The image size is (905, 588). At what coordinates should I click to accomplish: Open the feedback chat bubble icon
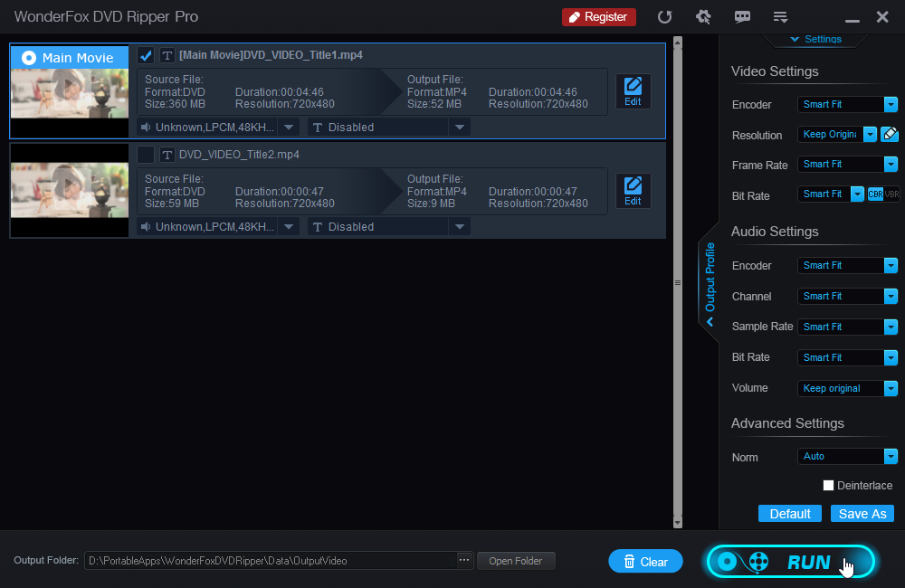(x=742, y=16)
